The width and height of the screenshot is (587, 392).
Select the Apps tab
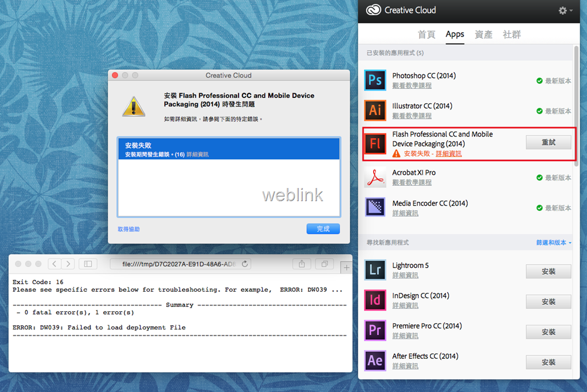pos(455,35)
